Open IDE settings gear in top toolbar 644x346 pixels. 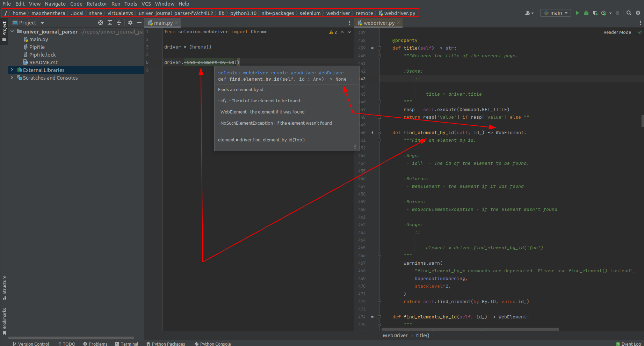click(638, 13)
